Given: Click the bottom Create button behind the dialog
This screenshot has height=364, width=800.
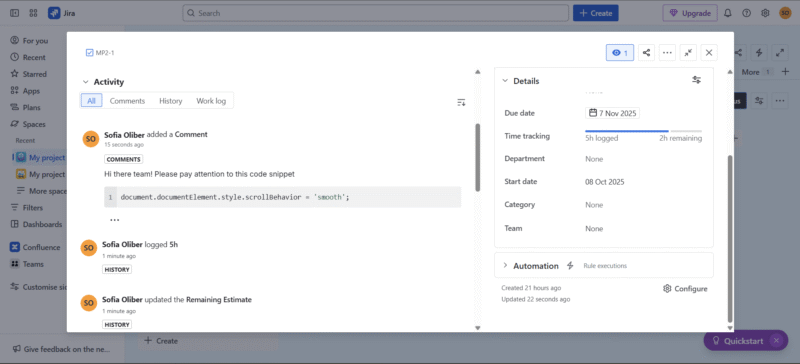Looking at the screenshot, I should click(x=161, y=341).
